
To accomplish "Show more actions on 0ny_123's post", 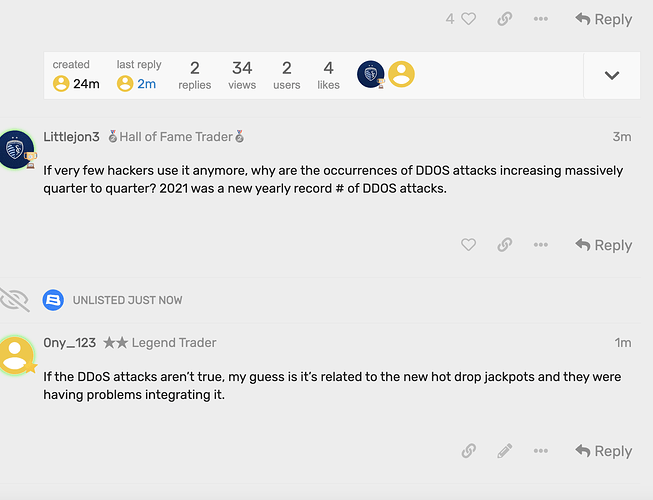I will (x=541, y=451).
